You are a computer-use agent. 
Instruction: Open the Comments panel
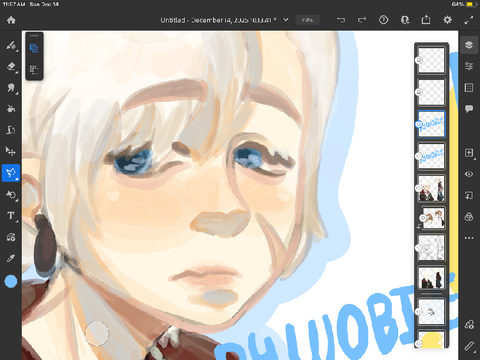pyautogui.click(x=469, y=109)
